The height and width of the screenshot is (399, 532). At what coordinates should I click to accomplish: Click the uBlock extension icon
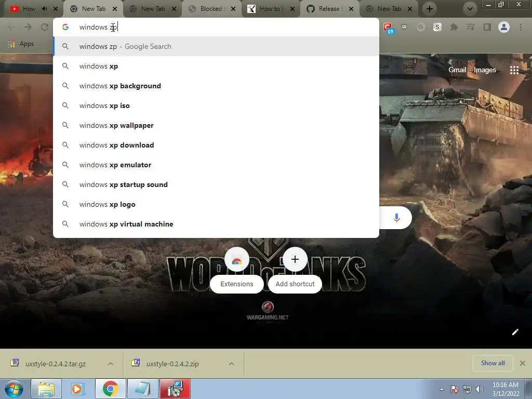pyautogui.click(x=404, y=27)
